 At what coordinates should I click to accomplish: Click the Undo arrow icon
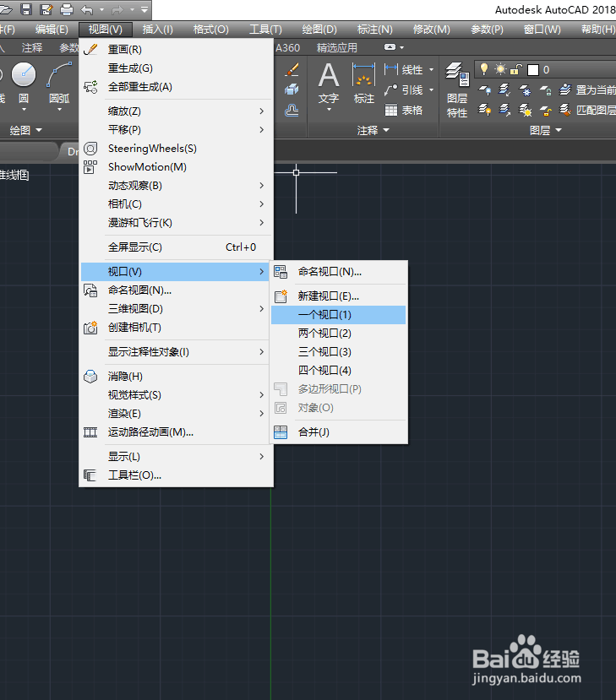pos(87,9)
